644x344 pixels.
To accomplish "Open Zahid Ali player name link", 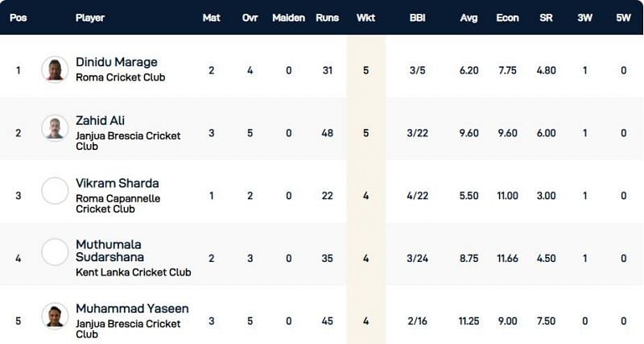I will (x=99, y=120).
